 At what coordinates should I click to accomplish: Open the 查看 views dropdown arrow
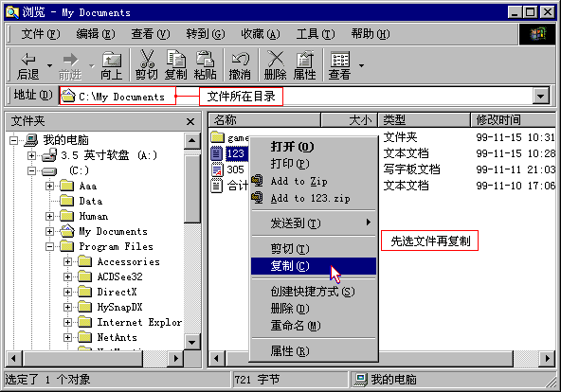(361, 65)
